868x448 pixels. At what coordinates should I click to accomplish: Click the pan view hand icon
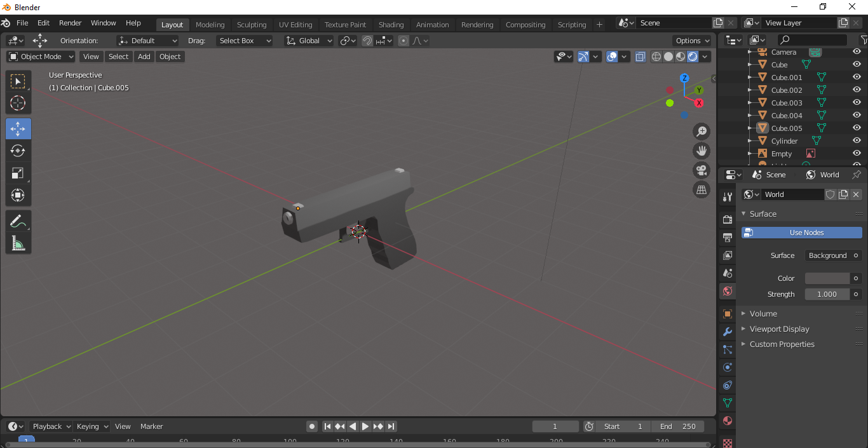coord(702,151)
